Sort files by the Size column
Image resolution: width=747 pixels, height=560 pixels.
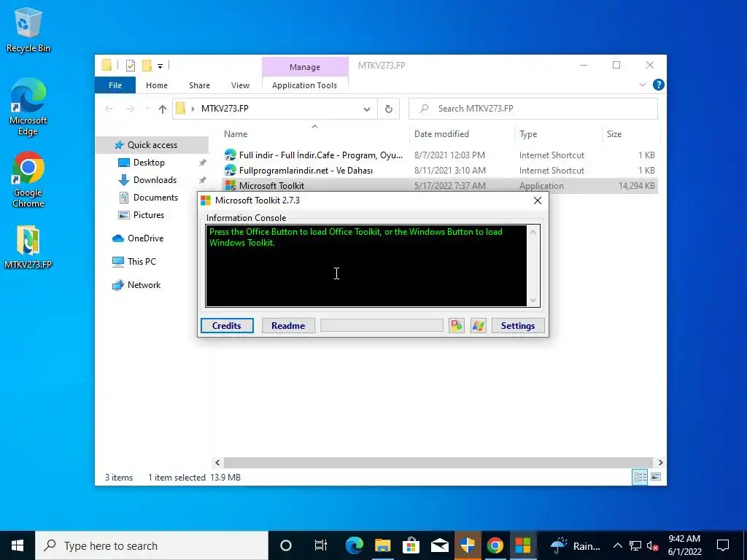631,134
